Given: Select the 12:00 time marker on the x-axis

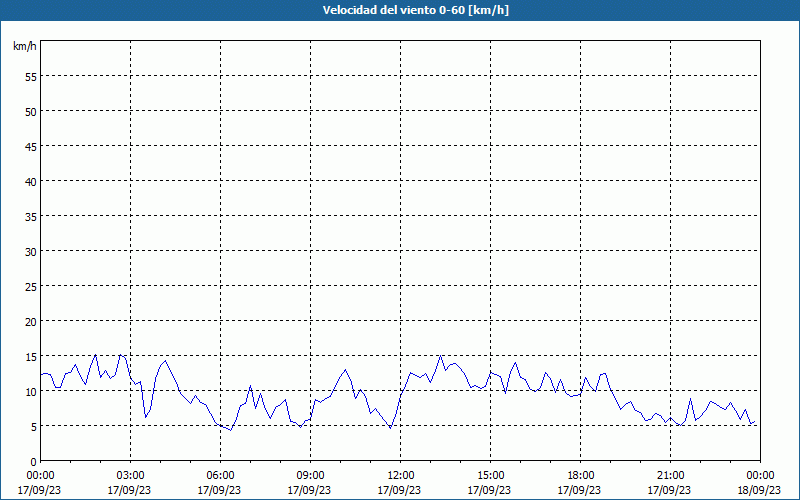Looking at the screenshot, I should pyautogui.click(x=400, y=475).
